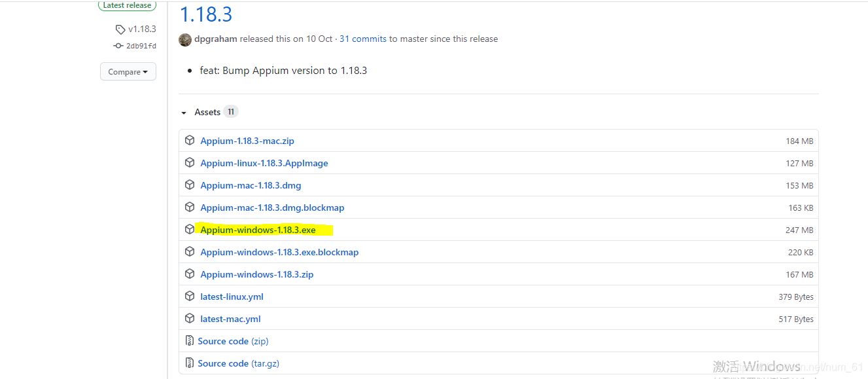Screen dimensions: 868x379
Task: Click the package icon next to Appium-windows-1.18.3.exe
Action: click(x=190, y=230)
